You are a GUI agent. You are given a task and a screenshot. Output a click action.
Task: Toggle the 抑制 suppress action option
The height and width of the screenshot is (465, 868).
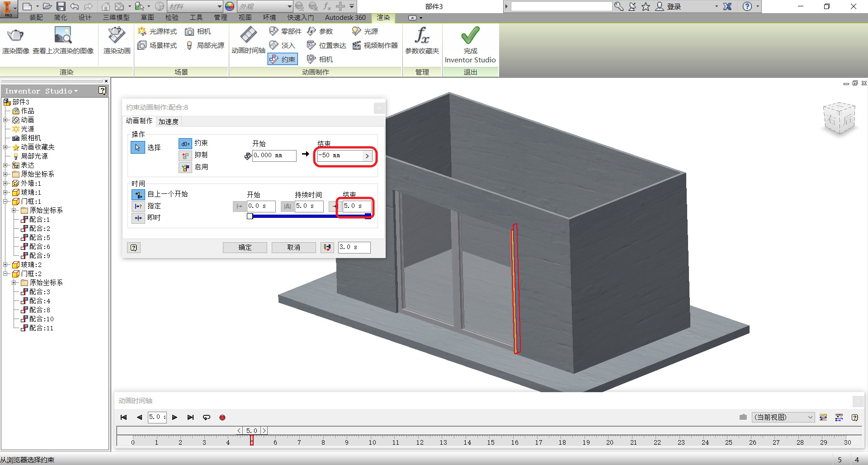(x=185, y=155)
